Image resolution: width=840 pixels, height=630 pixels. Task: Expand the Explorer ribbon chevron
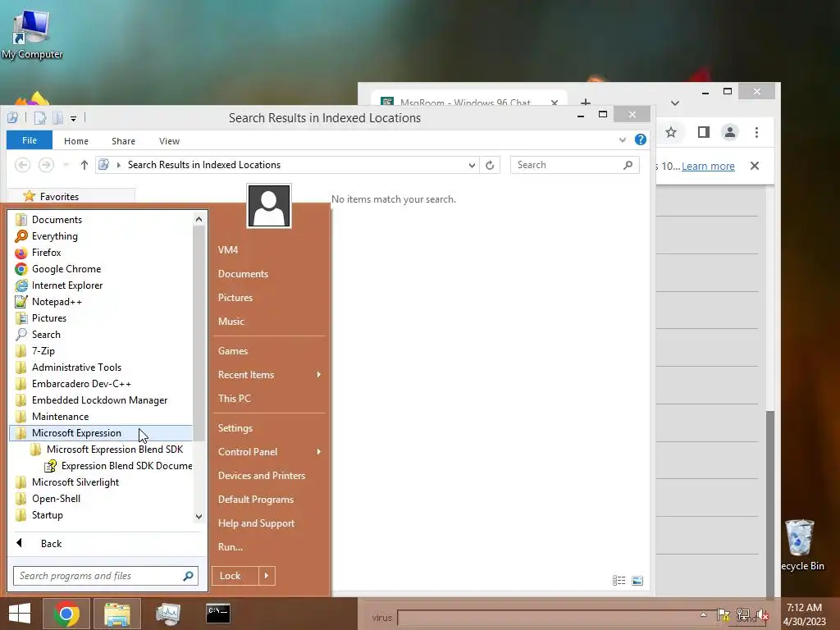point(623,139)
